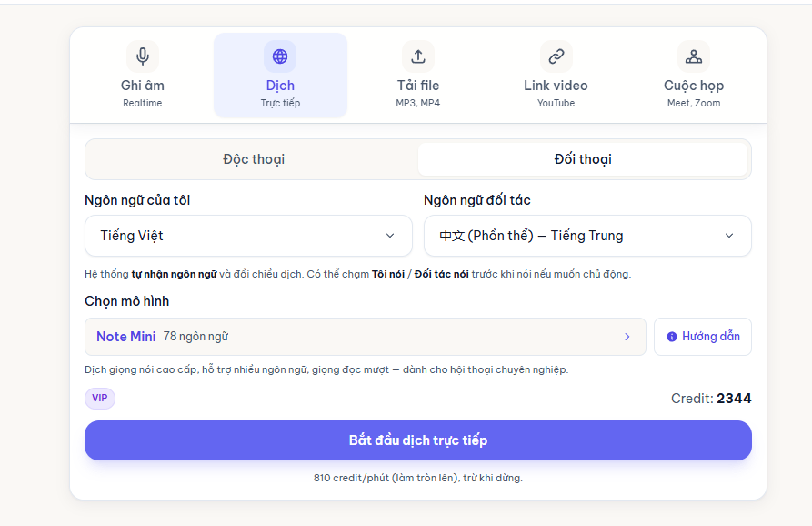Click the Ngôn ngữ đối tác label

tap(477, 200)
